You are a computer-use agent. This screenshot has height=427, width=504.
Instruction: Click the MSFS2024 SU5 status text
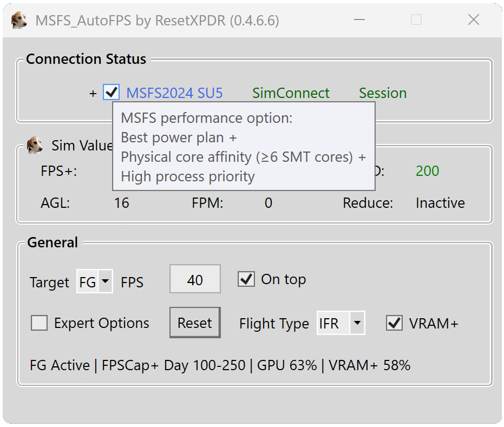pos(174,93)
